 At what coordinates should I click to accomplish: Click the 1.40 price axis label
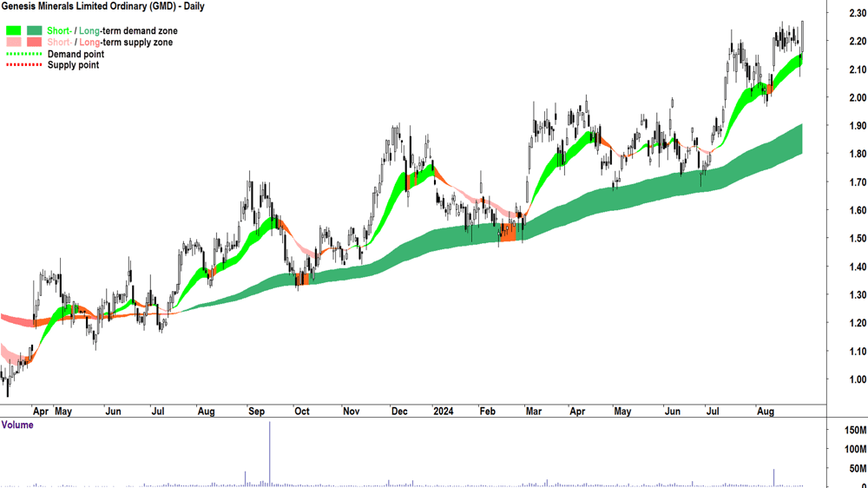[857, 267]
